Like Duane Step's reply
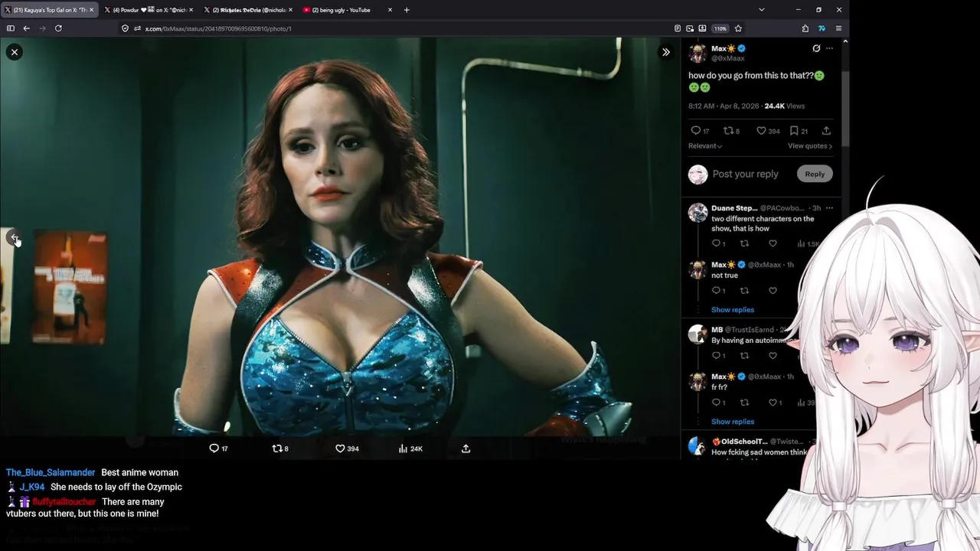The height and width of the screenshot is (551, 980). coord(773,243)
